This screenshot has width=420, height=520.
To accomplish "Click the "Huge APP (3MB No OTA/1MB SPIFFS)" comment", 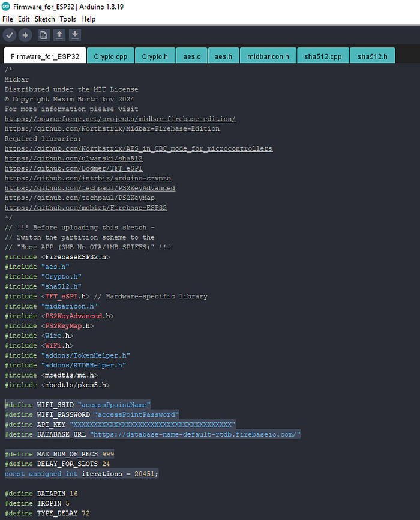I will pyautogui.click(x=88, y=247).
